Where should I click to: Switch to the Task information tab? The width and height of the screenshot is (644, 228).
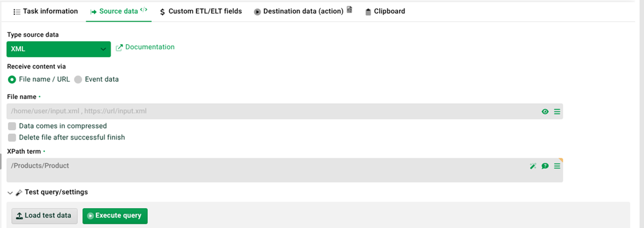click(x=45, y=11)
